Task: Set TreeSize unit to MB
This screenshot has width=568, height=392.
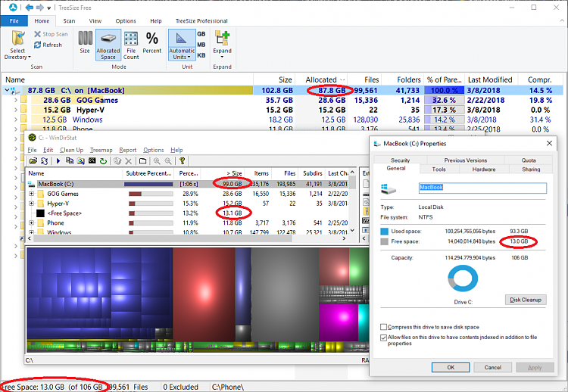Action: coord(201,45)
